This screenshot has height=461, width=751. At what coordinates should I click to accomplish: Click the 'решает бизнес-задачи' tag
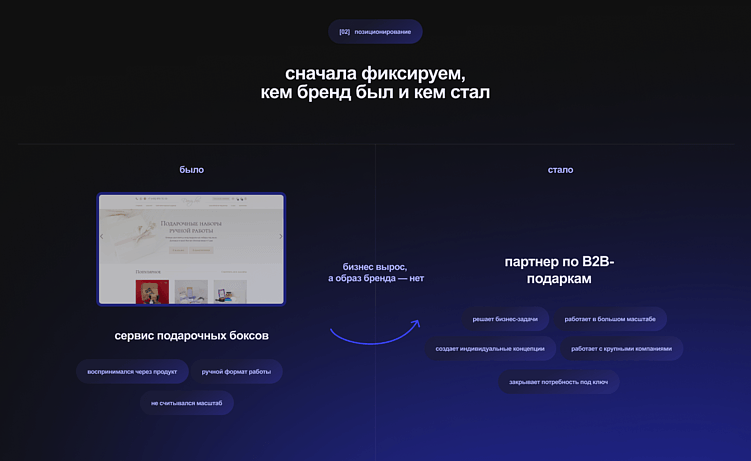coord(505,319)
